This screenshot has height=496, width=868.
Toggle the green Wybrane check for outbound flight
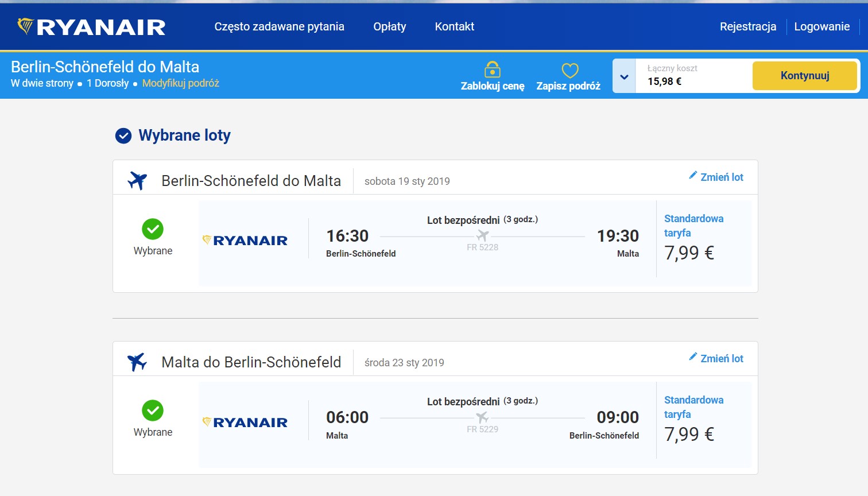click(153, 229)
